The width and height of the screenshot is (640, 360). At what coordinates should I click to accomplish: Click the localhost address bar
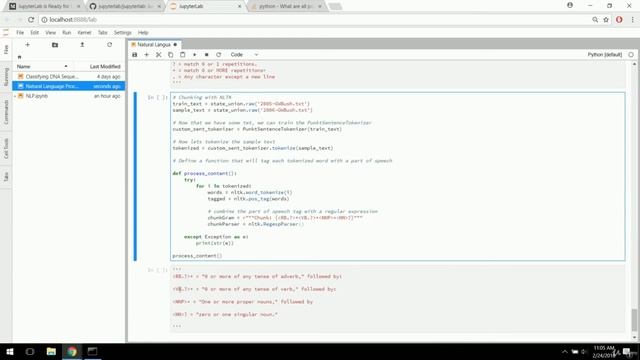tap(314, 20)
